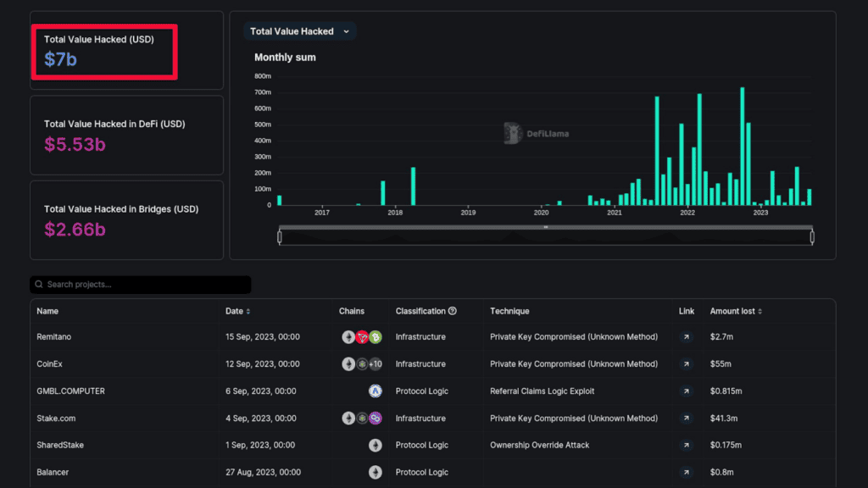868x488 pixels.
Task: Open the SharedStake external link arrow
Action: click(x=687, y=446)
